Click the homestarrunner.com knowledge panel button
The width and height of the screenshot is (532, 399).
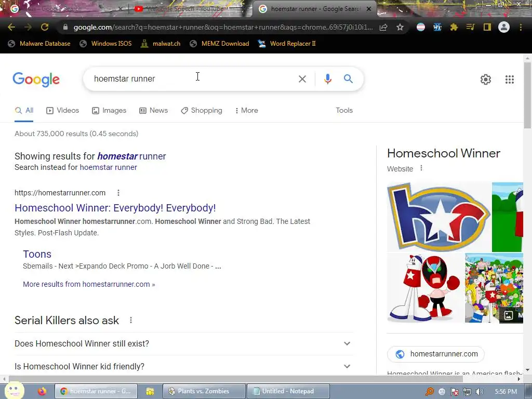click(x=436, y=354)
